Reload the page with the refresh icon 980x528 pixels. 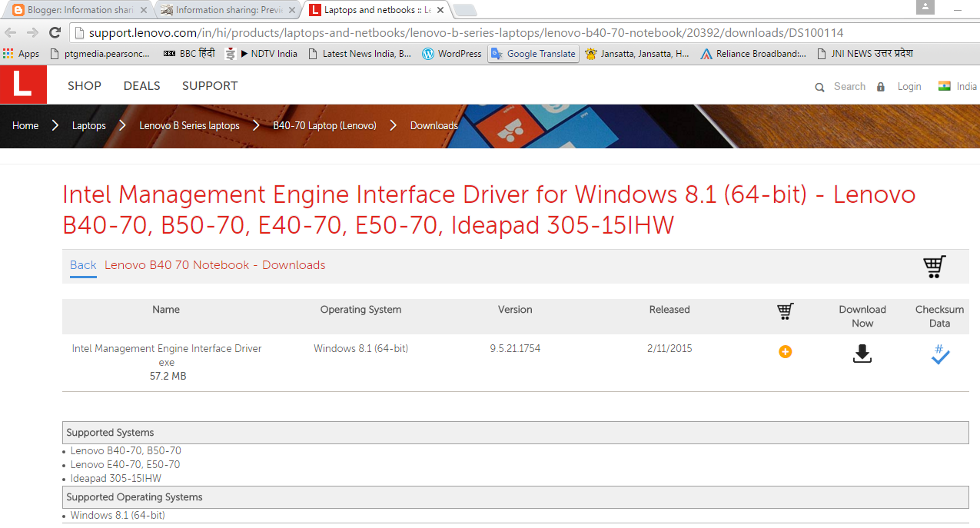click(x=54, y=33)
